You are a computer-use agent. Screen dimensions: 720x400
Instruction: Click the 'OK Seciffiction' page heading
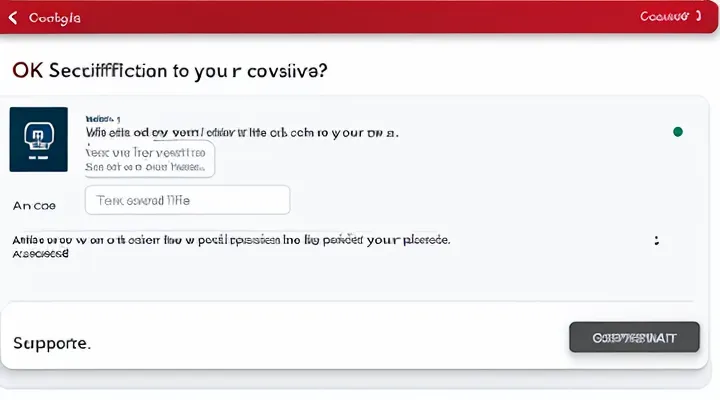point(170,72)
